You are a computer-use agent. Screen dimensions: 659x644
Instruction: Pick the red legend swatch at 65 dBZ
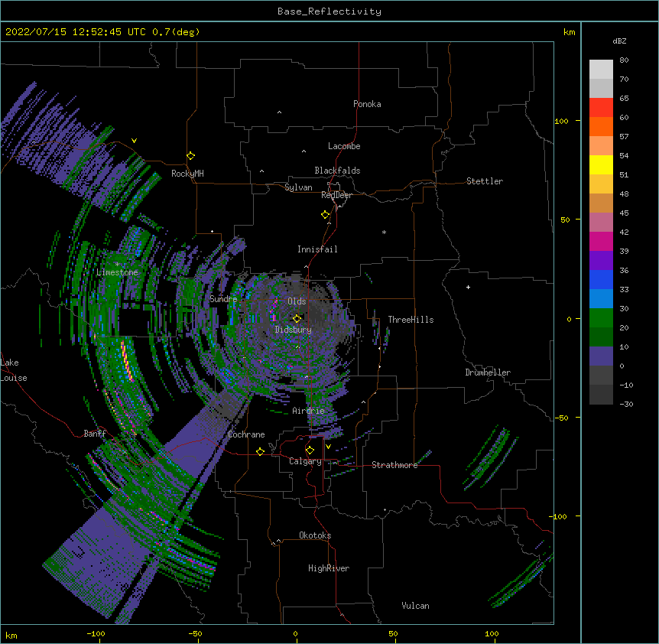point(601,108)
